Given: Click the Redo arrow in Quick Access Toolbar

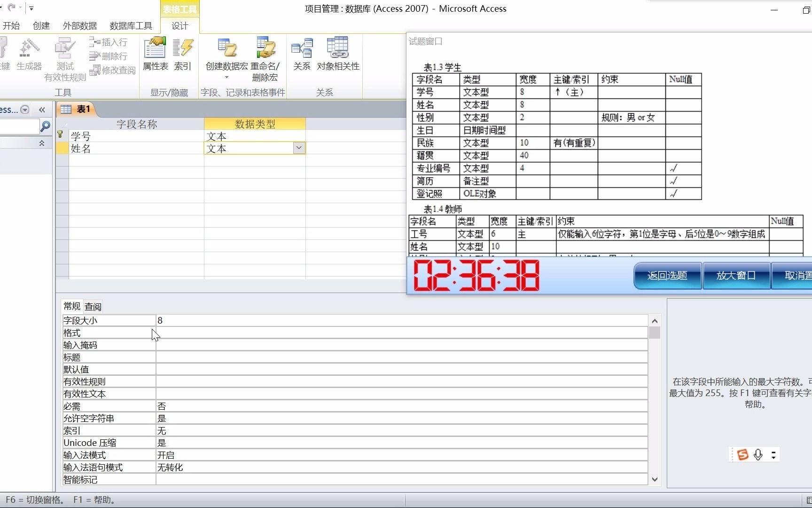Looking at the screenshot, I should click(x=12, y=8).
